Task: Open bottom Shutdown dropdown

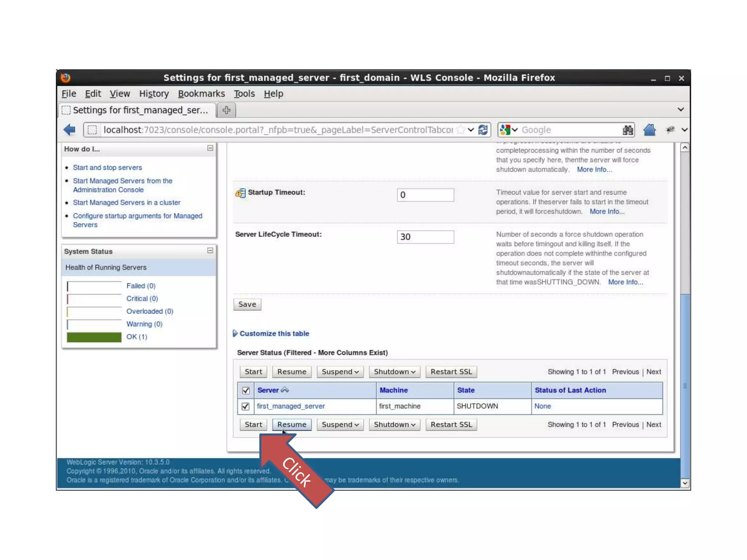Action: 394,425
